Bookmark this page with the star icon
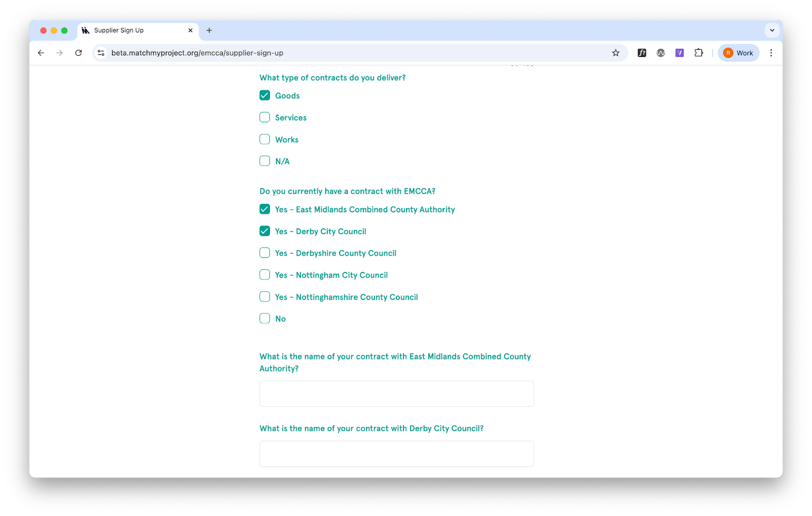812x516 pixels. click(x=616, y=53)
